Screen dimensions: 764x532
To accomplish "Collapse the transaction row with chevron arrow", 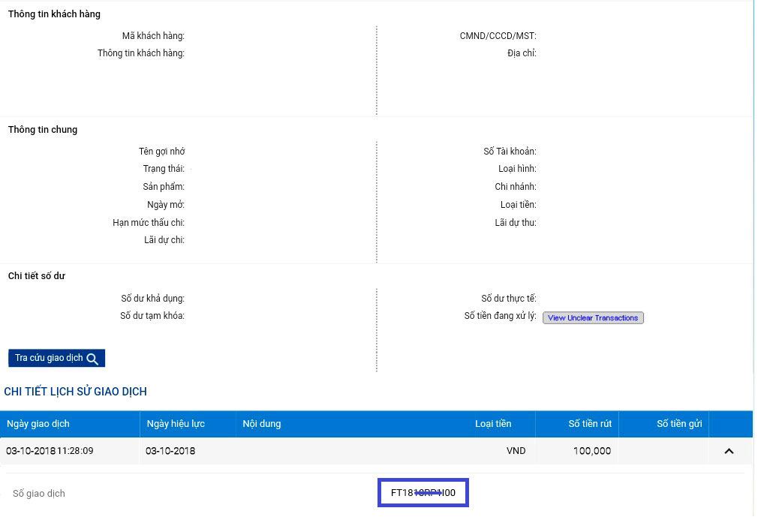I will [728, 451].
